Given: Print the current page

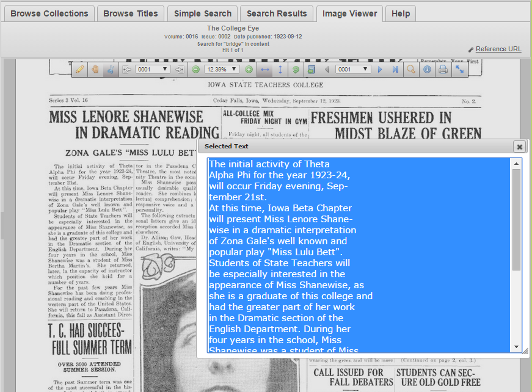Looking at the screenshot, I should (x=443, y=70).
